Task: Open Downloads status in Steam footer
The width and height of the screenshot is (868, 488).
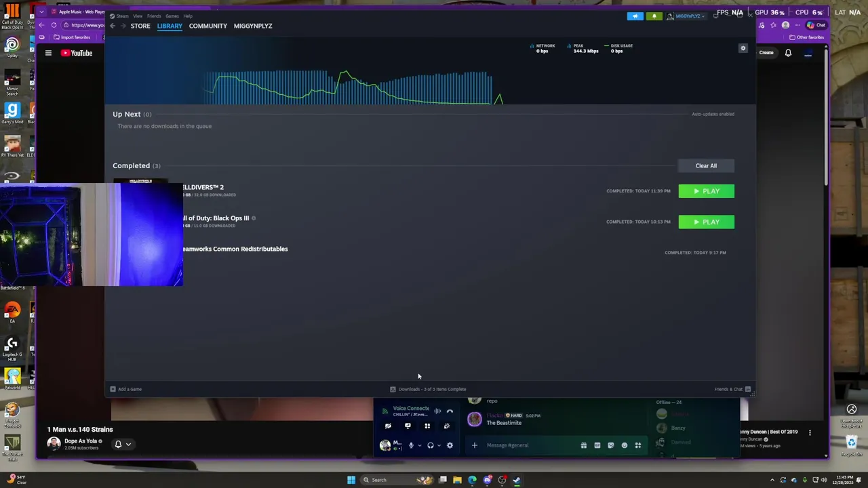Action: (428, 389)
